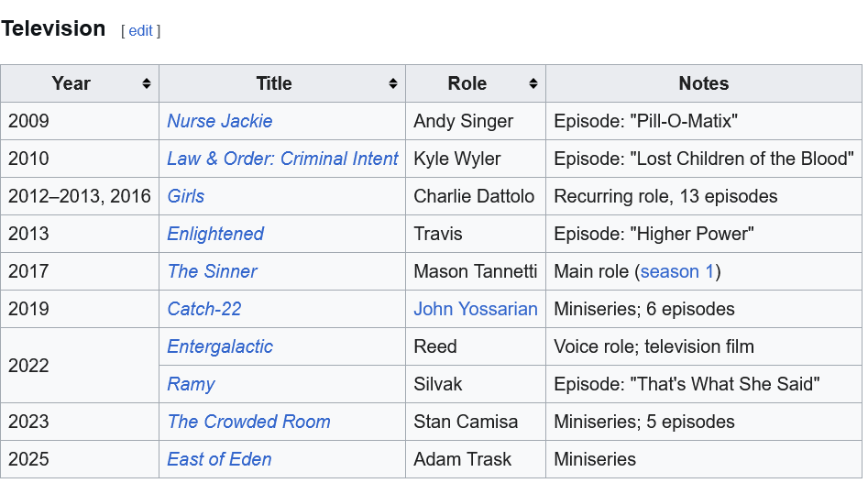The width and height of the screenshot is (868, 483).
Task: Sort table using Role column arrows
Action: tap(533, 83)
